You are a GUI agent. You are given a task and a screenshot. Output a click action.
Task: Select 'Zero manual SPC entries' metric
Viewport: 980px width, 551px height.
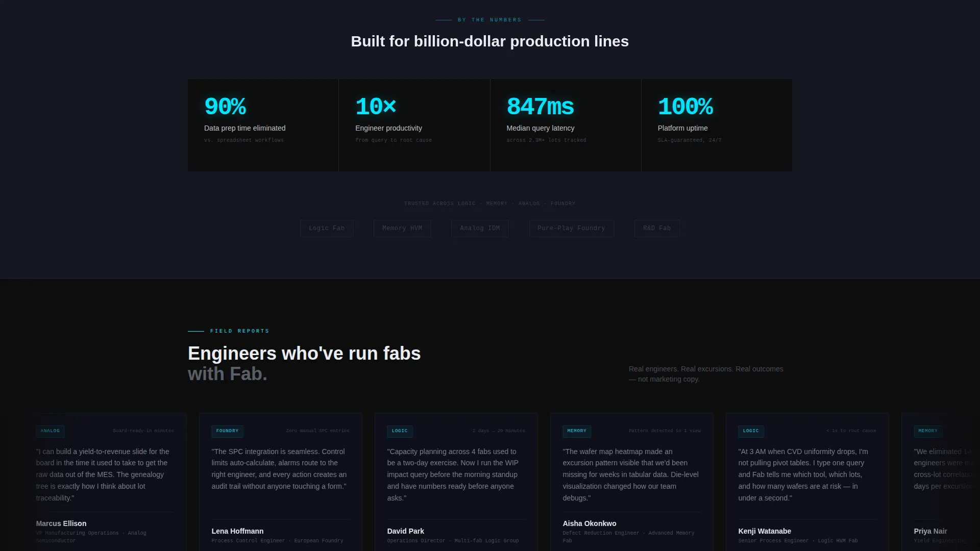[317, 431]
